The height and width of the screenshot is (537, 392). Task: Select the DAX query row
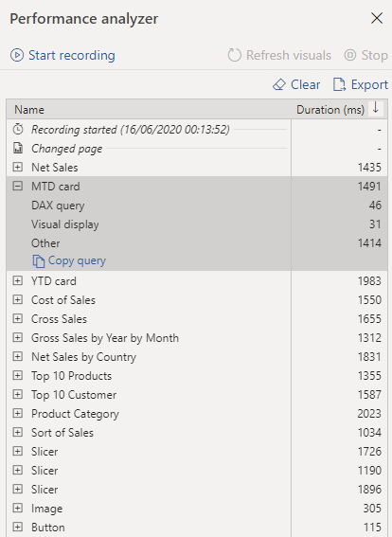pos(197,206)
